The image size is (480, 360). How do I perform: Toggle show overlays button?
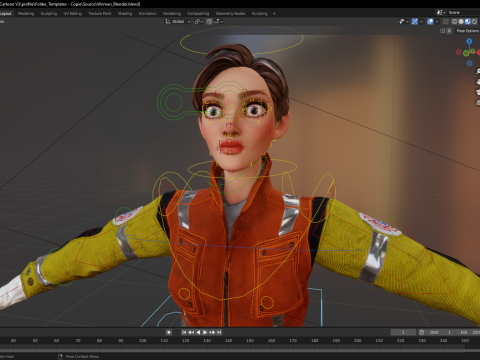tap(430, 21)
